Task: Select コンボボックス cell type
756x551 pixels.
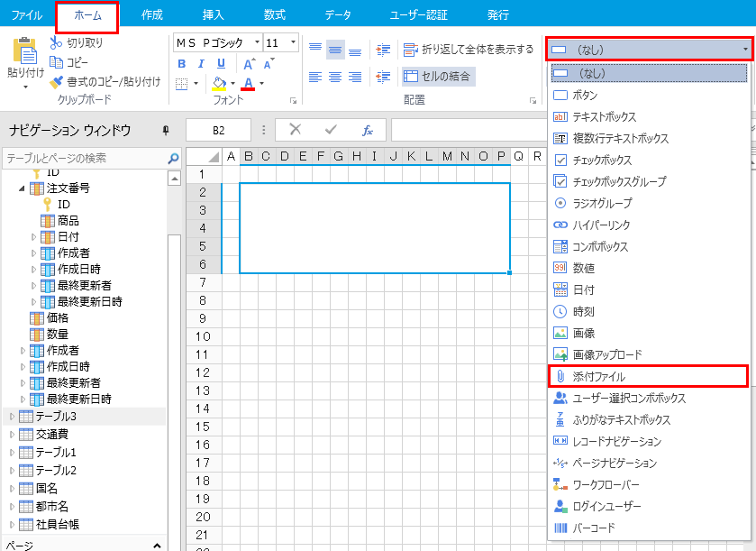Action: [649, 246]
